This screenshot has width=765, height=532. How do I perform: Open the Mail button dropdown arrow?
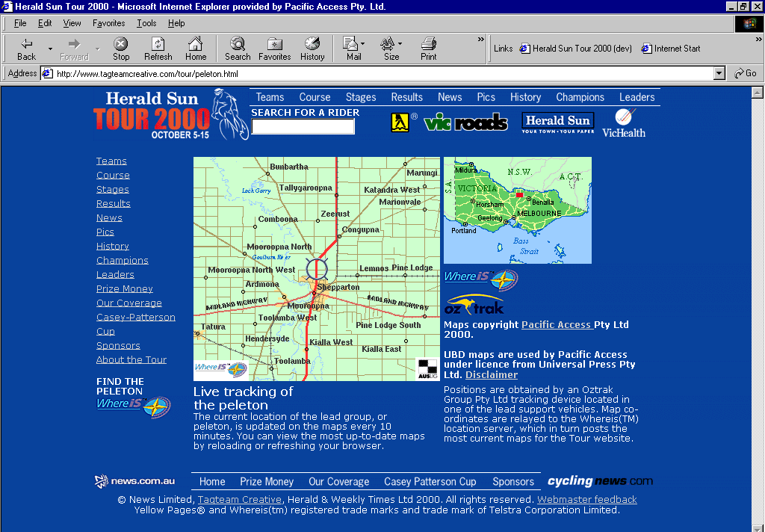click(362, 44)
